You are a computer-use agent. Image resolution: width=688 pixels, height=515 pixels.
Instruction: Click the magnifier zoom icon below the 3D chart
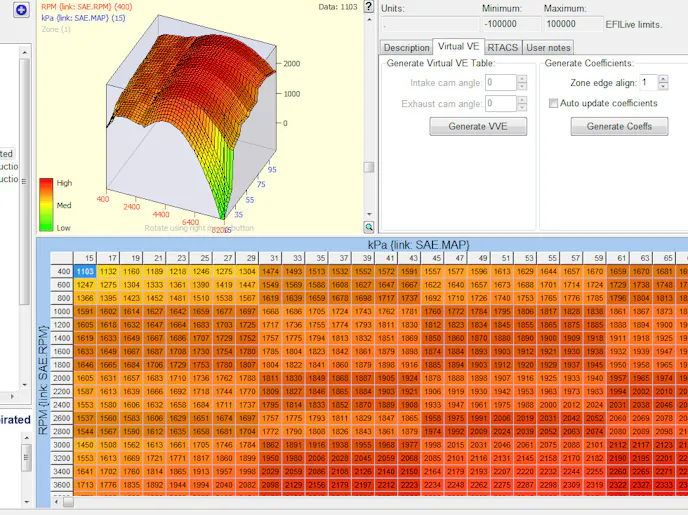pyautogui.click(x=368, y=226)
